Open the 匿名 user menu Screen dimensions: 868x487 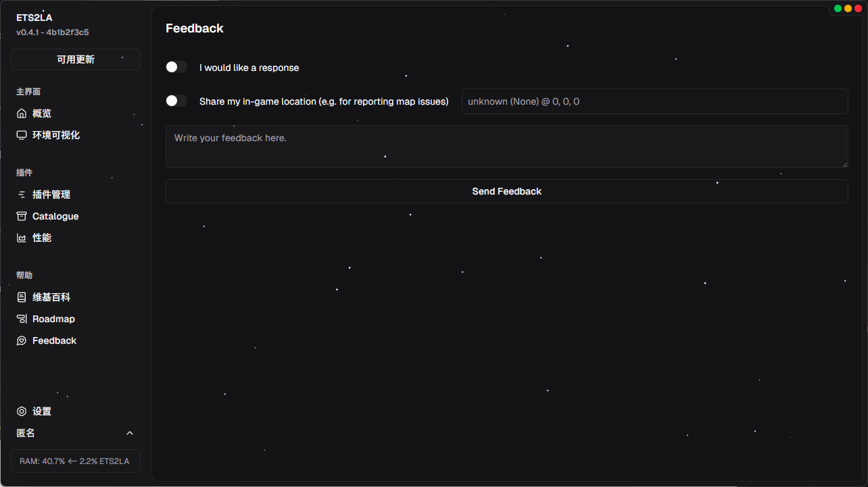point(26,433)
